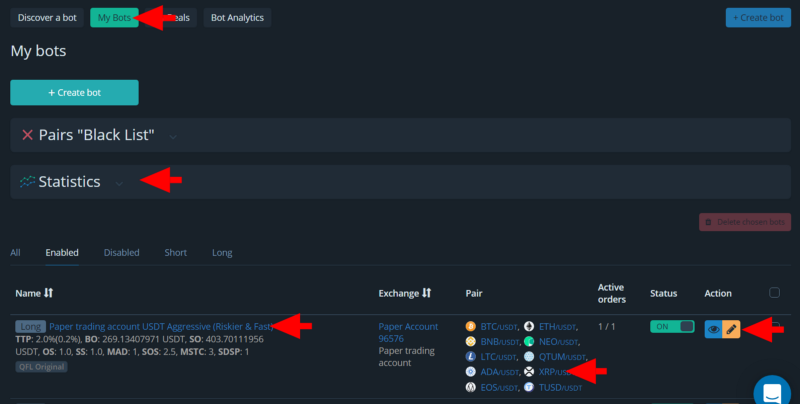Open the chat support bubble icon
Screen dimensions: 800x404
pyautogui.click(x=772, y=392)
